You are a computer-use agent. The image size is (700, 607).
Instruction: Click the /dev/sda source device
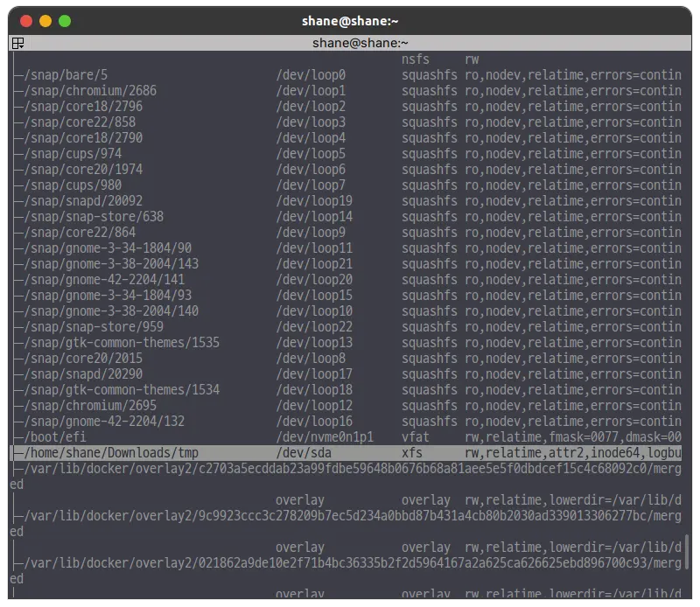(304, 453)
